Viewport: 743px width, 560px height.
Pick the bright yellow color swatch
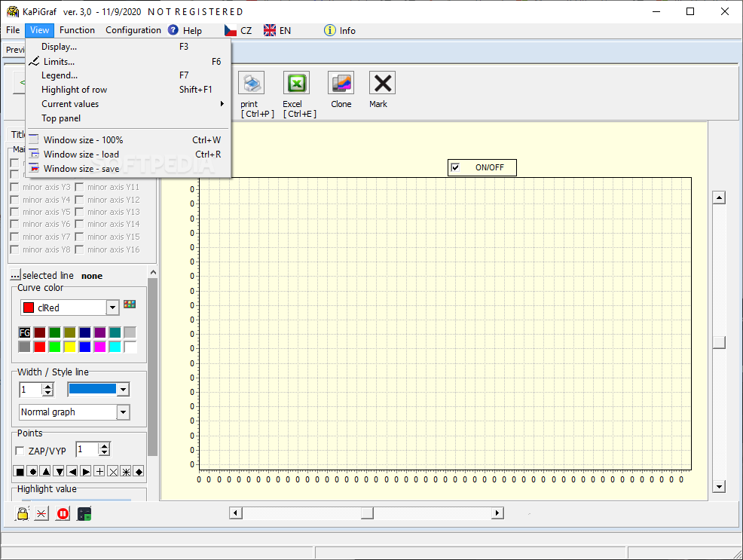click(x=69, y=347)
